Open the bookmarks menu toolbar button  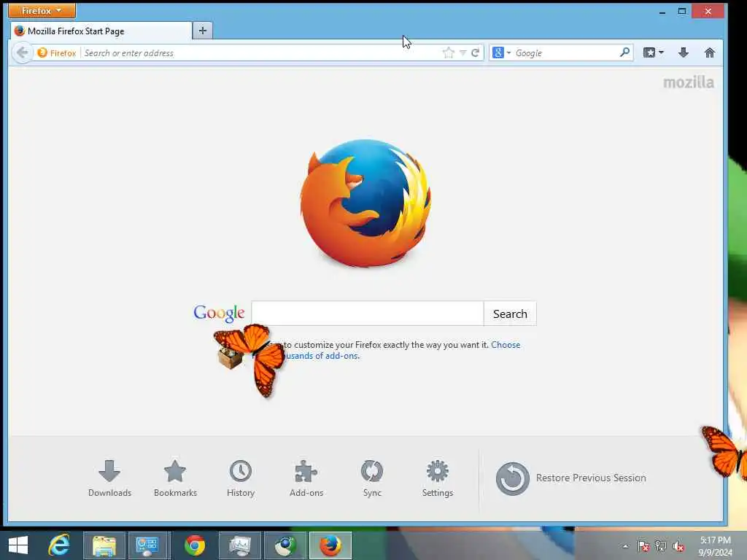pos(649,52)
